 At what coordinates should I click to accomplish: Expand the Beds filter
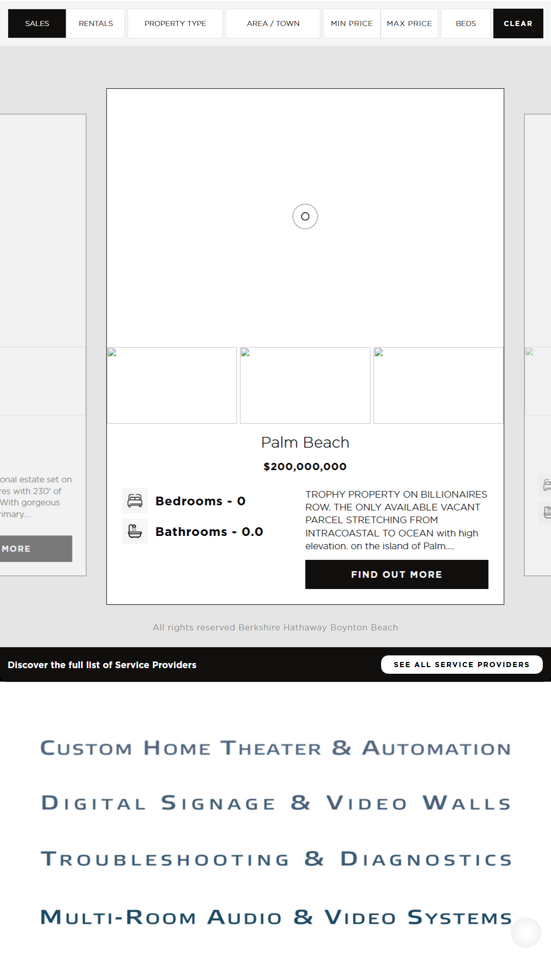466,23
